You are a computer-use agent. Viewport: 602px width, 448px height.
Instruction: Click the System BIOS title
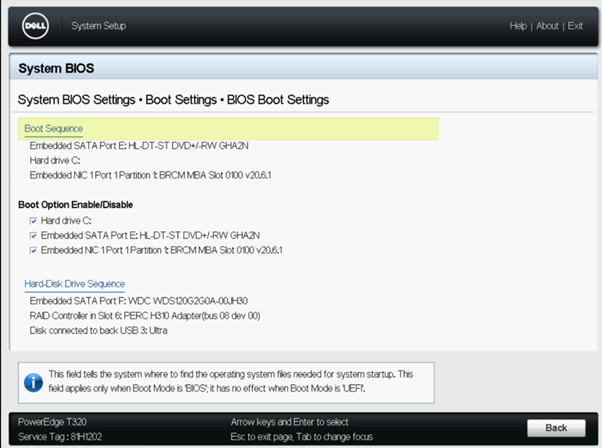(56, 68)
